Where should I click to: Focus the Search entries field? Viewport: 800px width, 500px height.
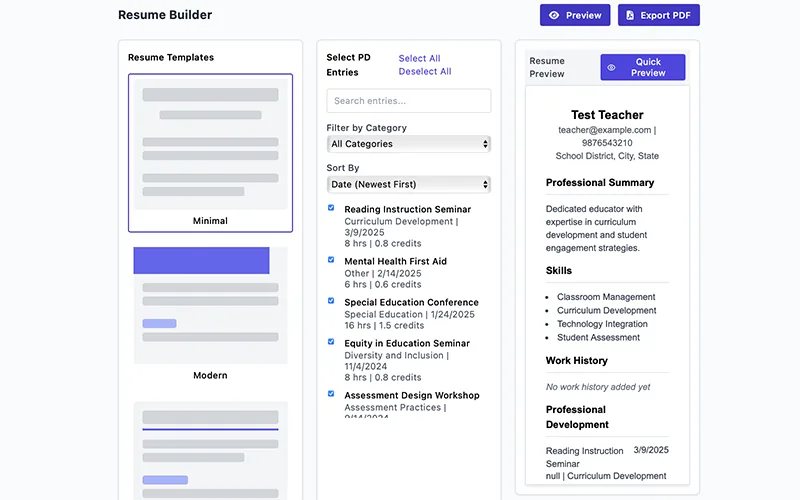(409, 101)
